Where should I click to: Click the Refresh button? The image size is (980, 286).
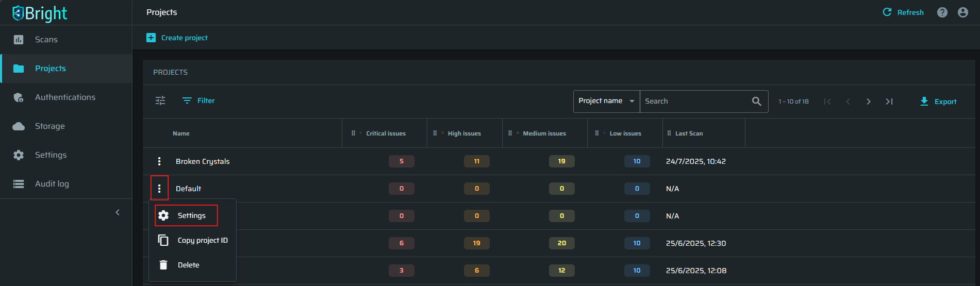903,12
